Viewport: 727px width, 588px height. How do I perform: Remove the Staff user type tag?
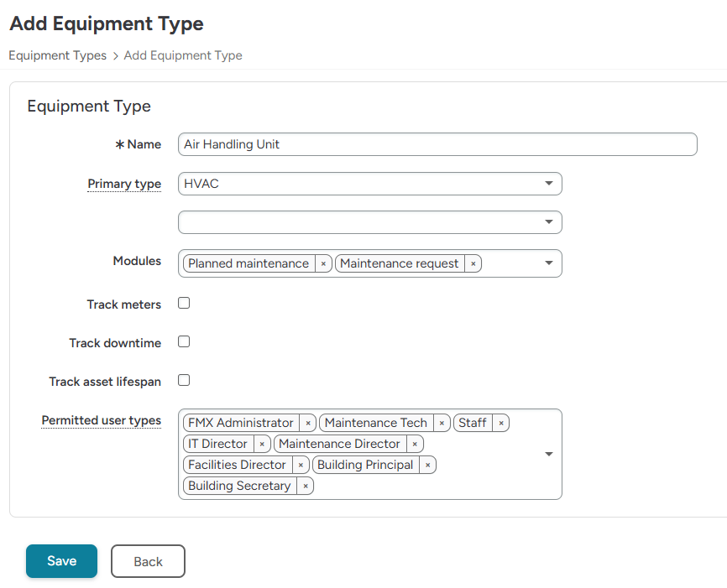(x=501, y=423)
